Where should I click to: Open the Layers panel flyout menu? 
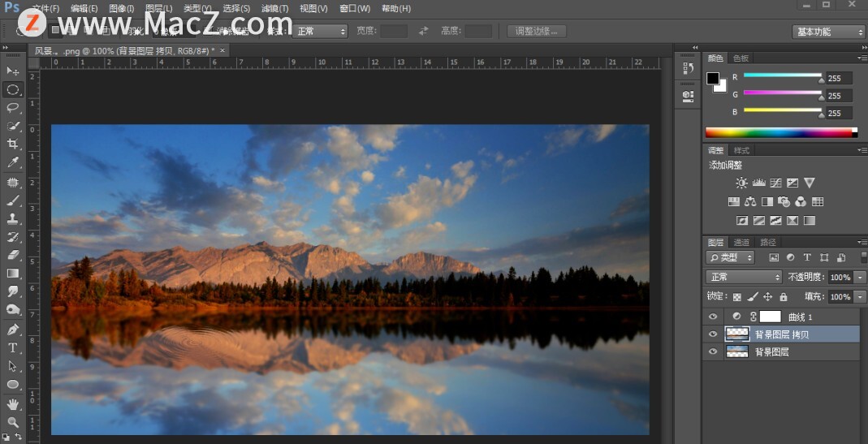pos(862,242)
